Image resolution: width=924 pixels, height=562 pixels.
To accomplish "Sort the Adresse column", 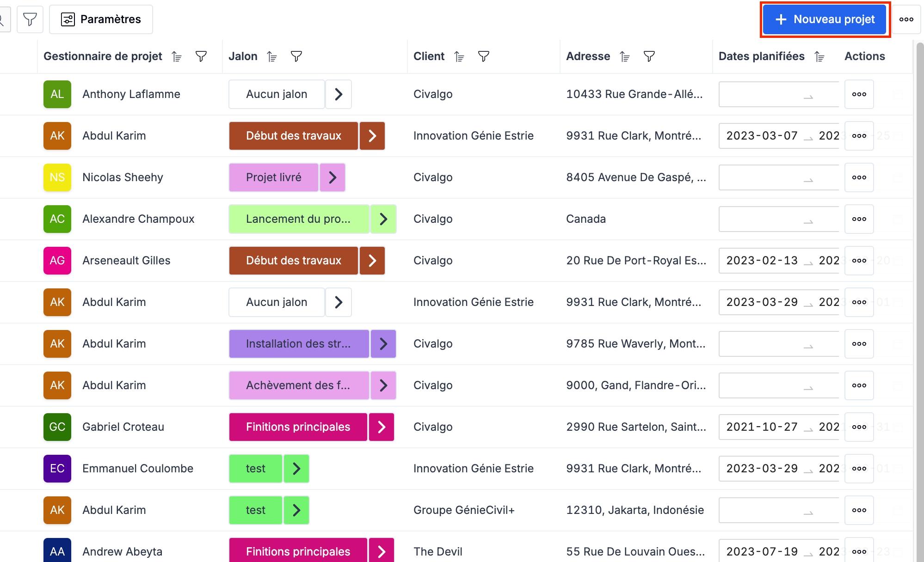I will [x=625, y=56].
